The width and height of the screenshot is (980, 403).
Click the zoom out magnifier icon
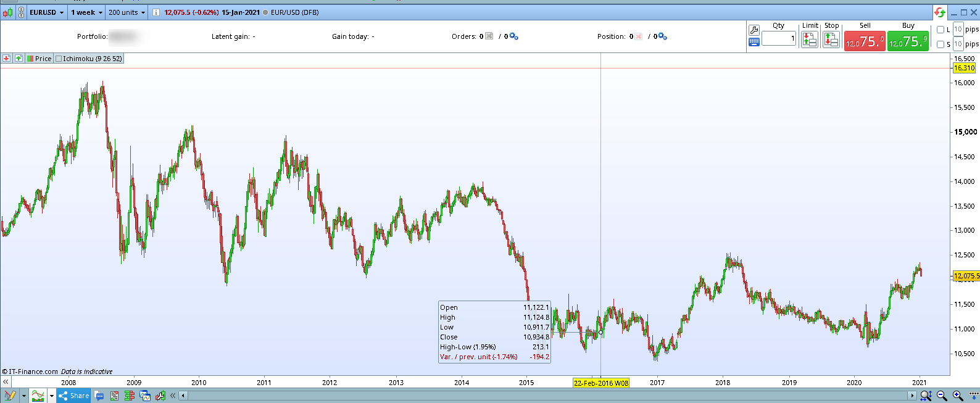click(x=942, y=396)
